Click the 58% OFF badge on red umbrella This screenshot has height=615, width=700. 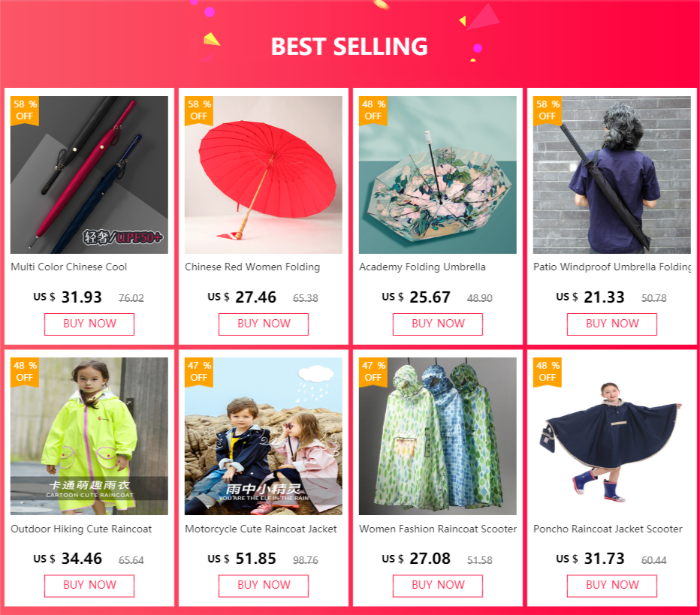click(199, 110)
